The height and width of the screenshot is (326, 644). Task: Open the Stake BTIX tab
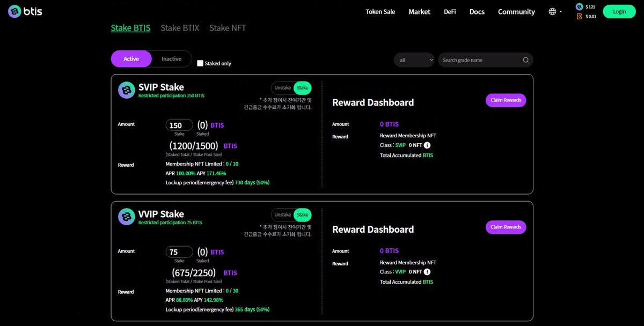tap(180, 28)
